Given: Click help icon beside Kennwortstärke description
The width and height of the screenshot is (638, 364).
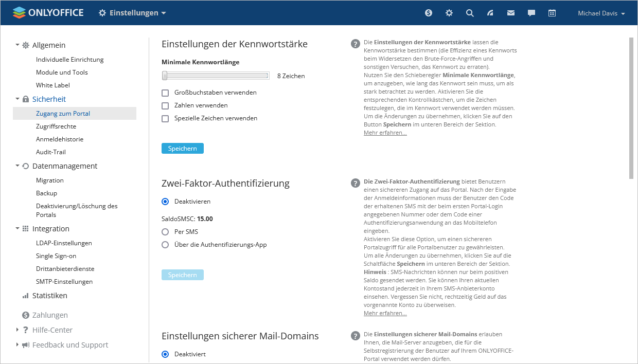Looking at the screenshot, I should pyautogui.click(x=355, y=44).
